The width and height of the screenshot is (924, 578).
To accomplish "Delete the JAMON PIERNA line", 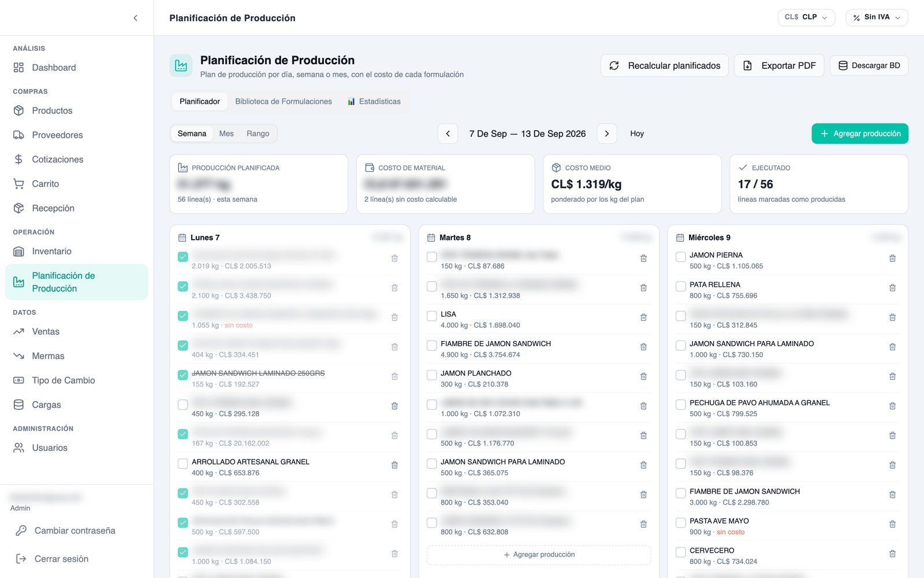I will click(x=892, y=258).
